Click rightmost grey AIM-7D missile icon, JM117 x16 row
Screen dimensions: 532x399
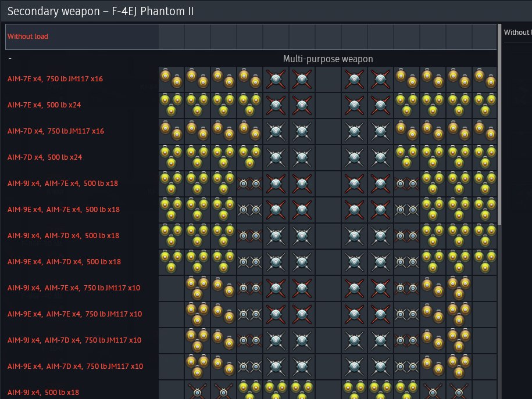click(x=380, y=131)
